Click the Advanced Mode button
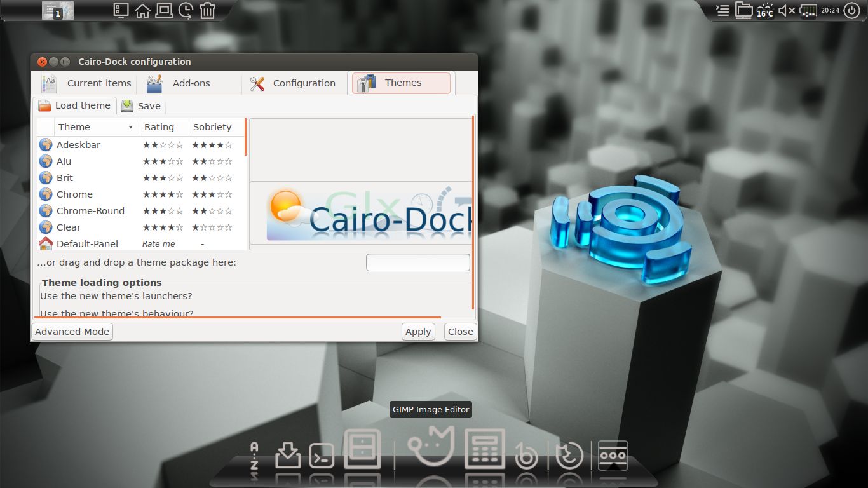 (72, 332)
